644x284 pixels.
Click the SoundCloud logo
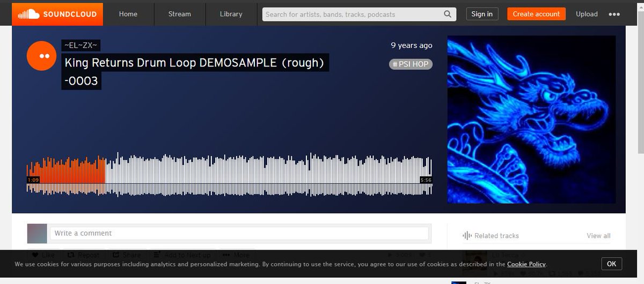(x=57, y=14)
